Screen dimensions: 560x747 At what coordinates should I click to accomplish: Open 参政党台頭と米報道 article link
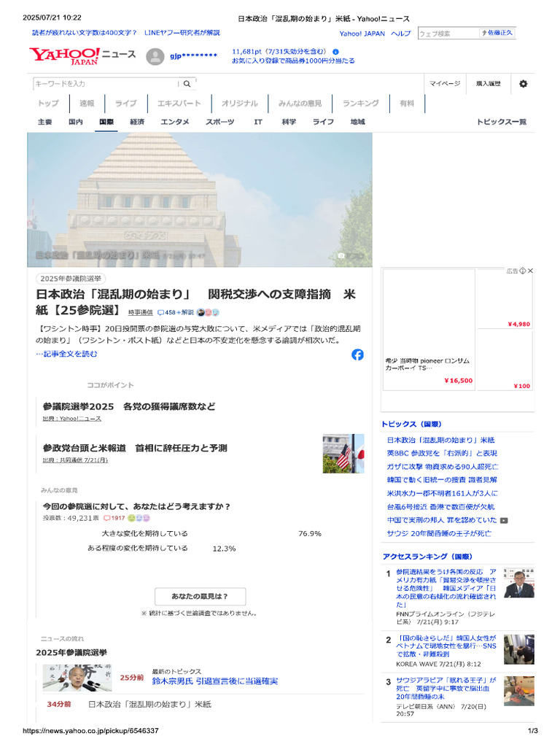pyautogui.click(x=135, y=448)
